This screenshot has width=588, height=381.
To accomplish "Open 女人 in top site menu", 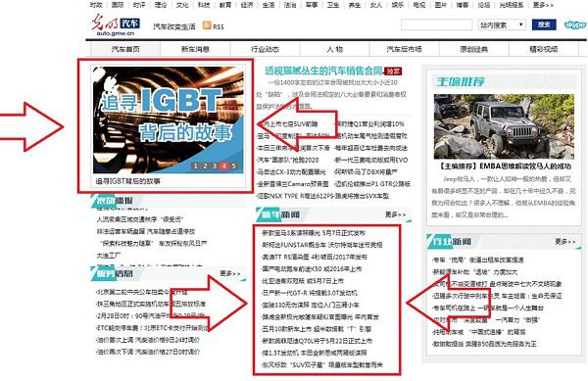I will click(376, 5).
